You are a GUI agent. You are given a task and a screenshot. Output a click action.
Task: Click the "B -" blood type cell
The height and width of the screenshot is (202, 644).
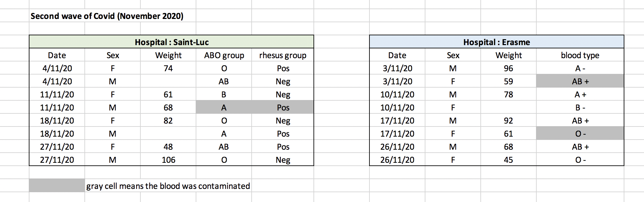click(x=580, y=108)
